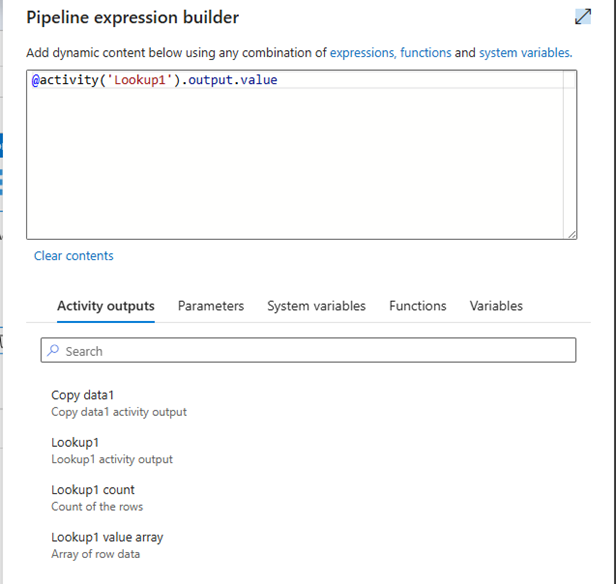Go to the Variables tab
616x584 pixels.
496,306
